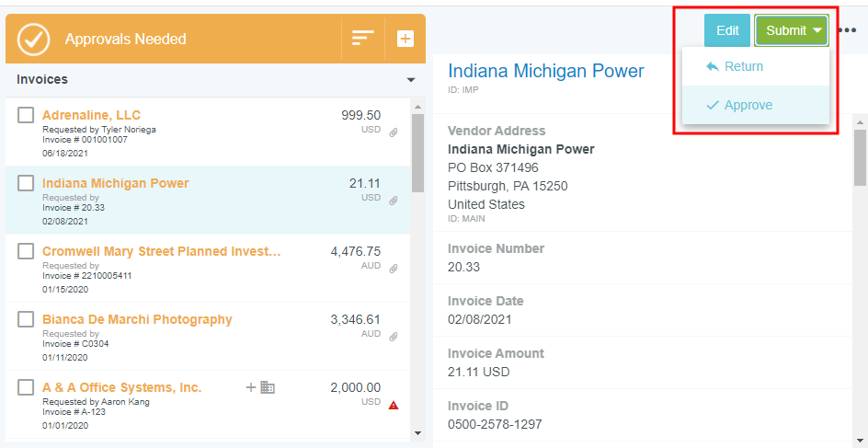Click the sort/filter lines icon in header
Viewport: 868px width, 448px height.
(x=363, y=39)
